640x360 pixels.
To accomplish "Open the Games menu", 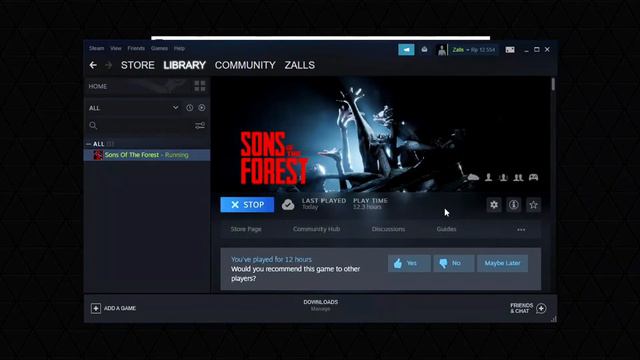I will click(159, 48).
